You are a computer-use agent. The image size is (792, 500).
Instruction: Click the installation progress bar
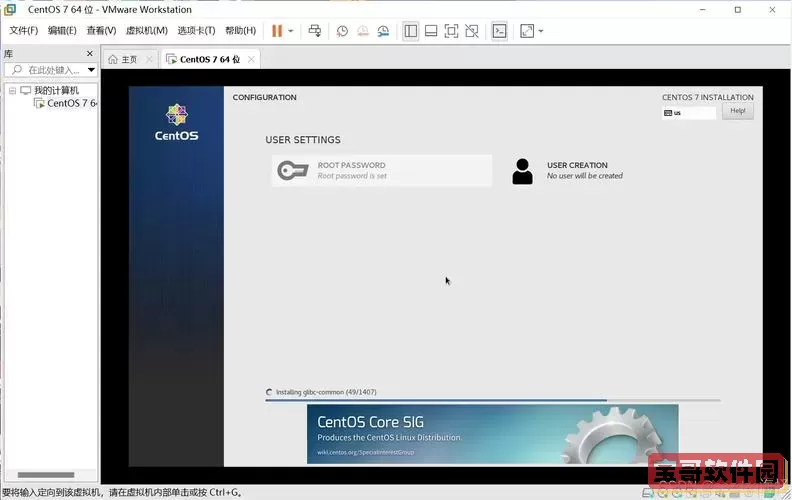coord(492,400)
